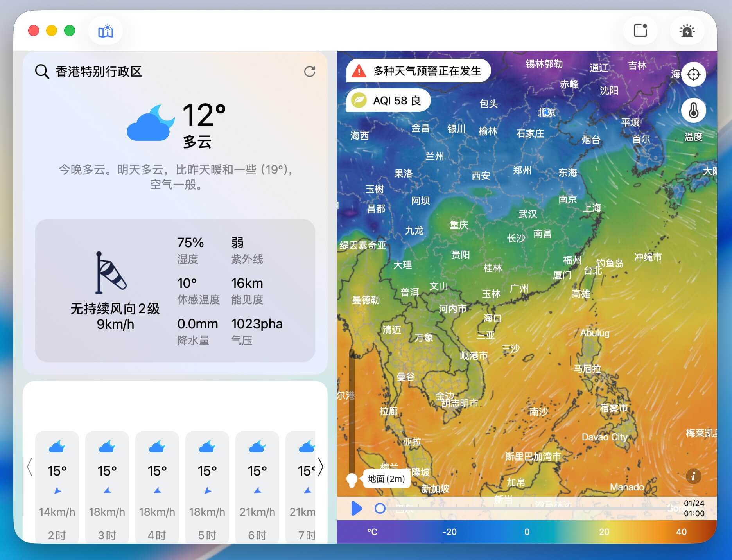Open the temperature layer selector

[693, 111]
